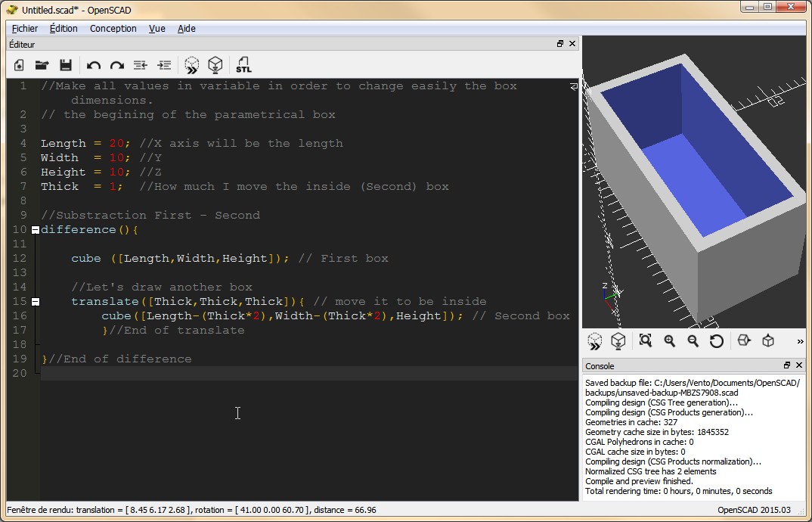Click the "}//End of difference" text
Screen dimensions: 812x522
point(116,359)
